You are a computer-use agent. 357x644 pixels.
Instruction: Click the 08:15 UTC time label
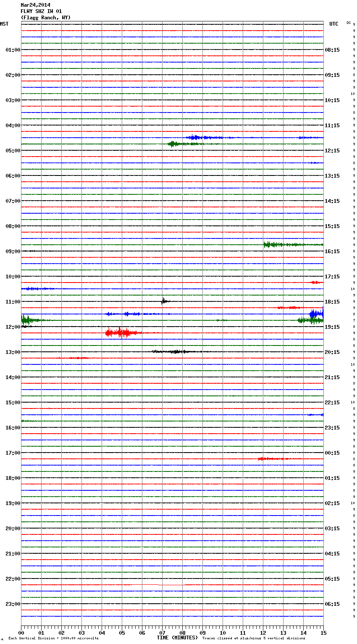[332, 50]
